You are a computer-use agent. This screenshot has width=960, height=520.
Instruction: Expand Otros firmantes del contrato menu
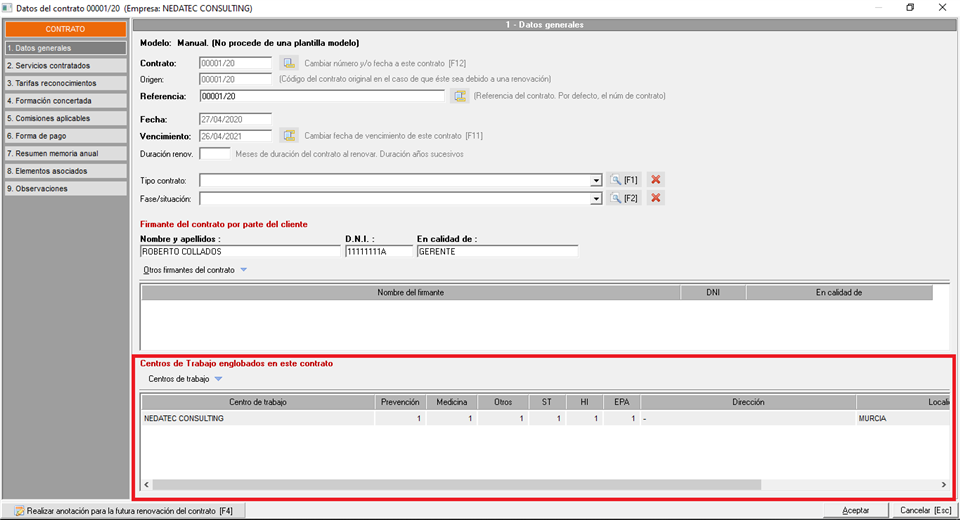[195, 270]
